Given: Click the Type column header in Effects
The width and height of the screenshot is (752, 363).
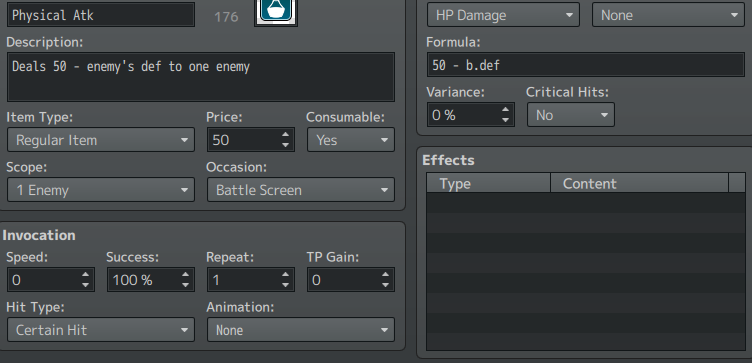Looking at the screenshot, I should tap(488, 184).
